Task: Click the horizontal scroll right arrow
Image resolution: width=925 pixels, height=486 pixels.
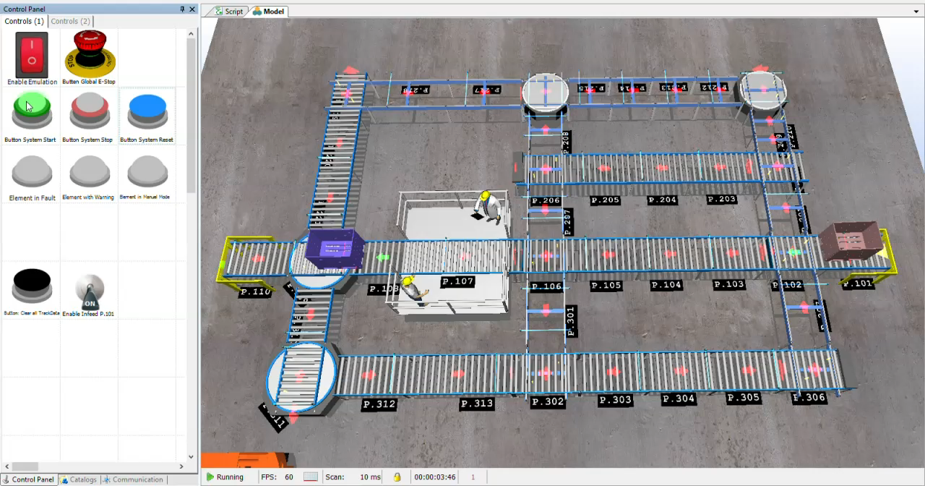Action: (181, 467)
